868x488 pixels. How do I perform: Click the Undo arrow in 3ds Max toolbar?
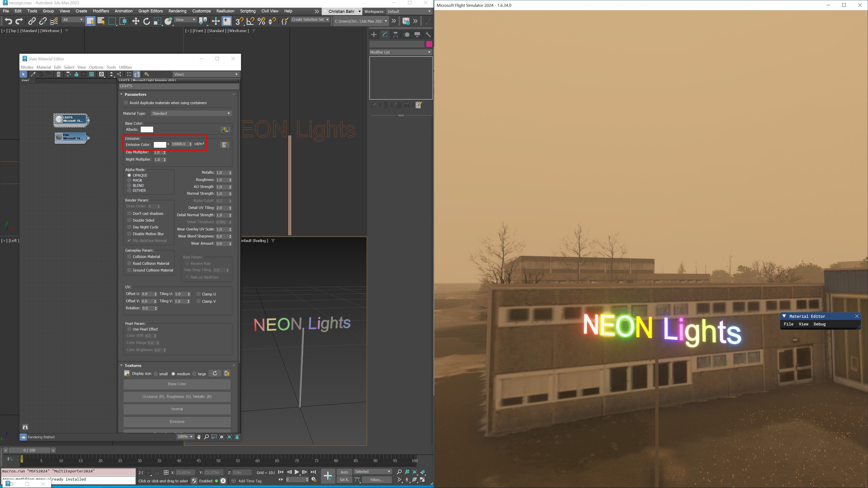pos(8,21)
